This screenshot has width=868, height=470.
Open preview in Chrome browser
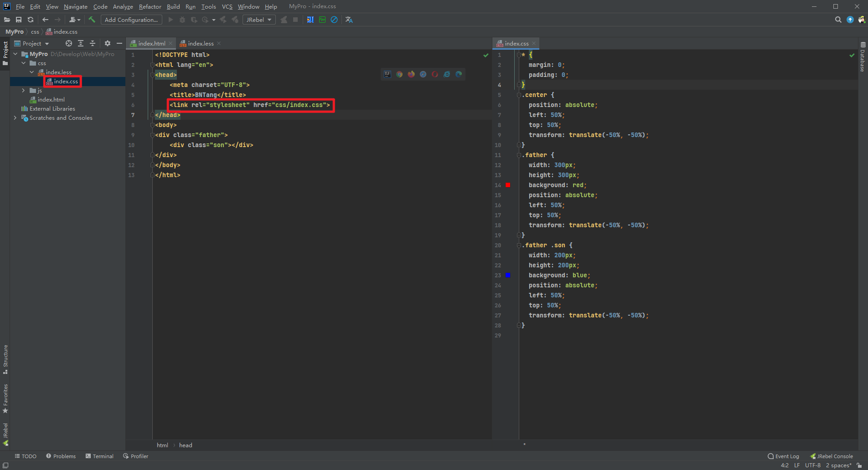[399, 74]
